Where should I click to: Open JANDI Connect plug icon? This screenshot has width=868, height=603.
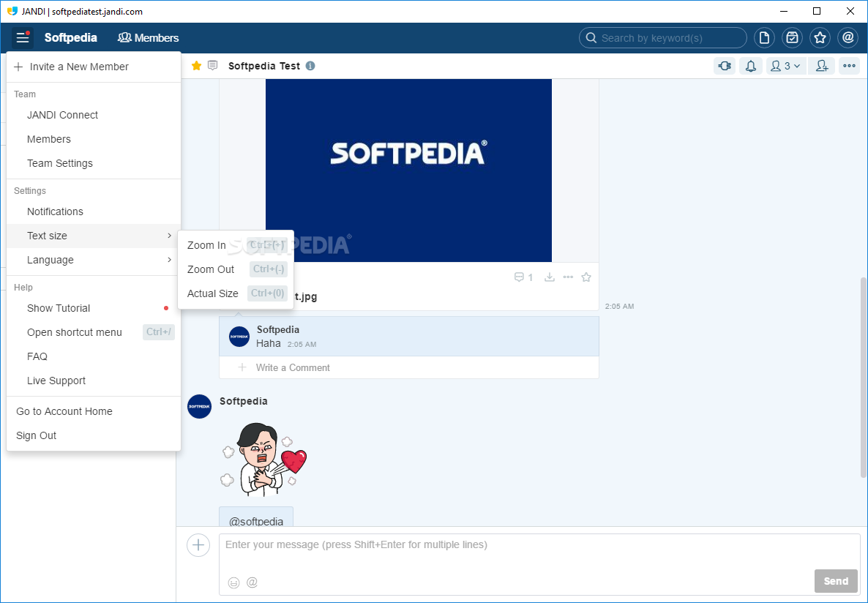coord(725,66)
